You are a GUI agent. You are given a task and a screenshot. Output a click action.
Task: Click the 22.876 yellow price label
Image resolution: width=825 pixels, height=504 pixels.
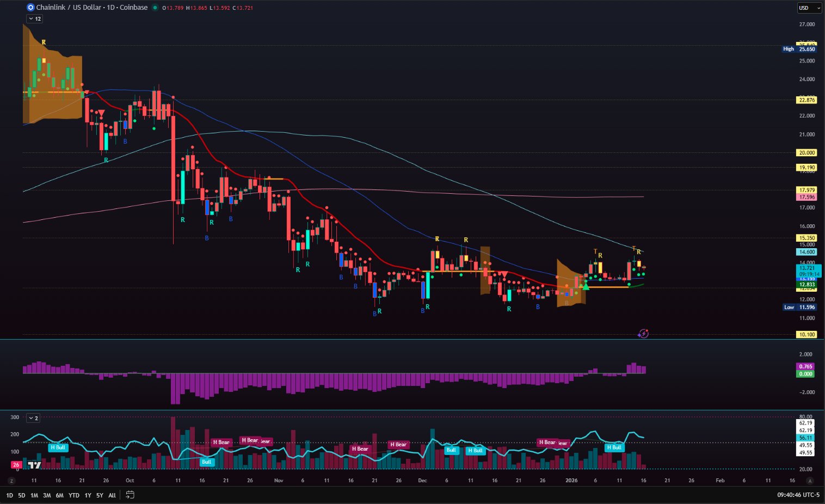(806, 100)
